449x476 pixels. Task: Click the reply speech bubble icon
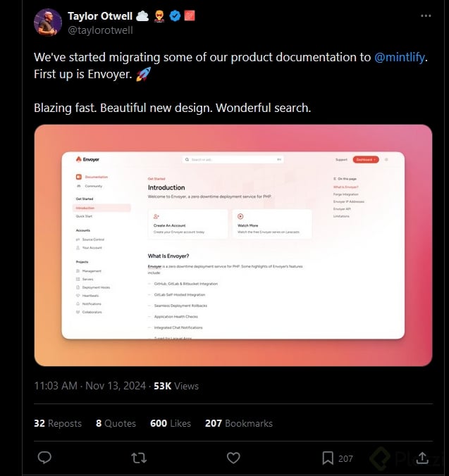coord(44,458)
